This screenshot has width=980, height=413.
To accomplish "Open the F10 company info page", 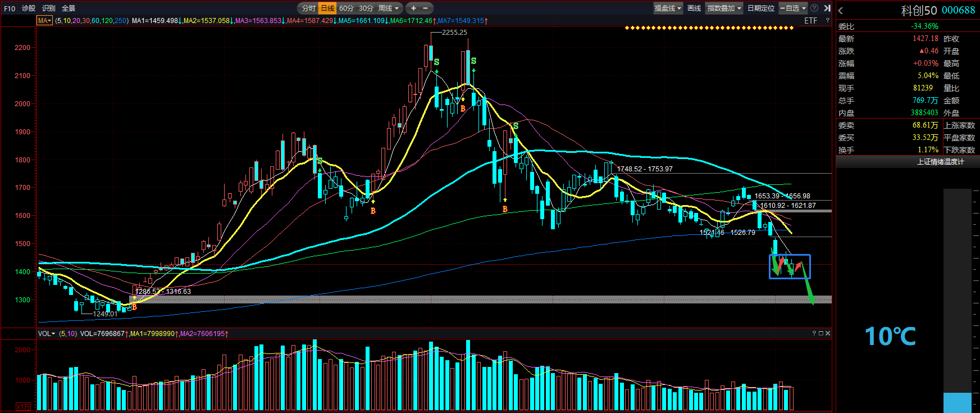I will tap(10, 8).
